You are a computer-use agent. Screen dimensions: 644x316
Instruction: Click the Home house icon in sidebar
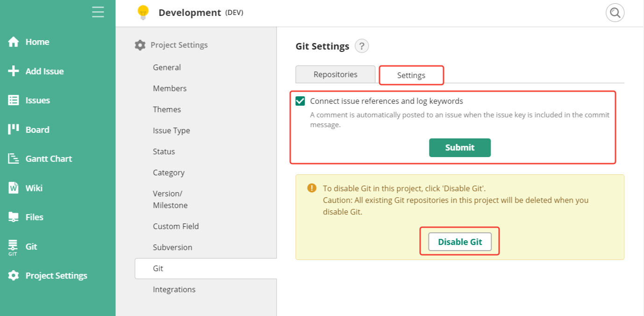click(x=14, y=42)
